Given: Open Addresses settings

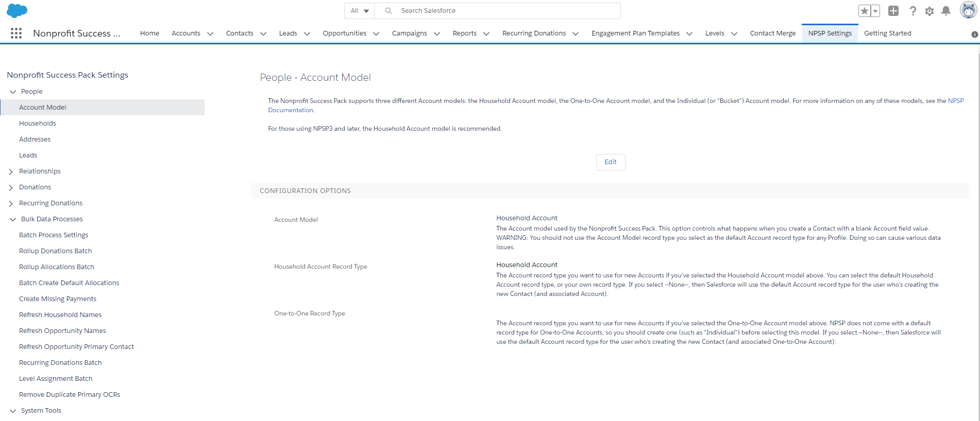Looking at the screenshot, I should coord(35,139).
